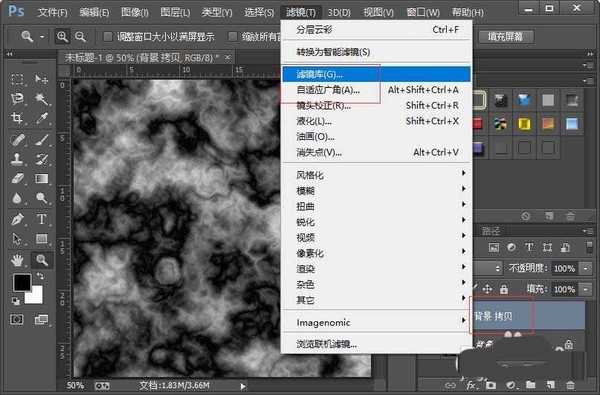
Task: Apply the yellow style swatch
Action: [x=524, y=124]
